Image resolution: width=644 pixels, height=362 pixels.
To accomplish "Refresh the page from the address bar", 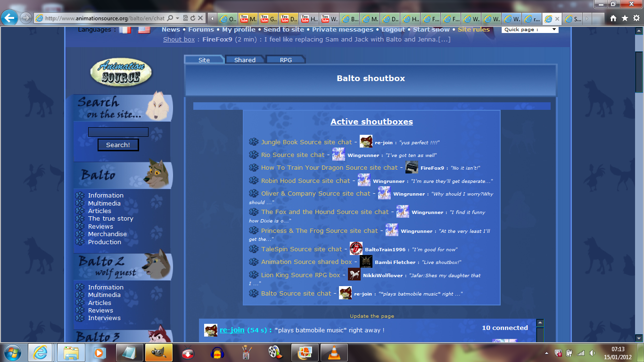I will pos(193,18).
